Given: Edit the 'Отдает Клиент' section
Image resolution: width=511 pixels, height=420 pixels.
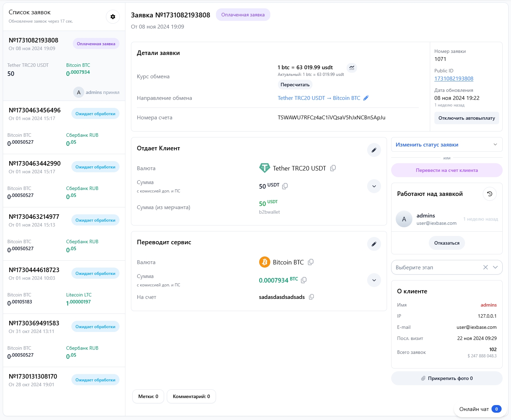Looking at the screenshot, I should 374,150.
